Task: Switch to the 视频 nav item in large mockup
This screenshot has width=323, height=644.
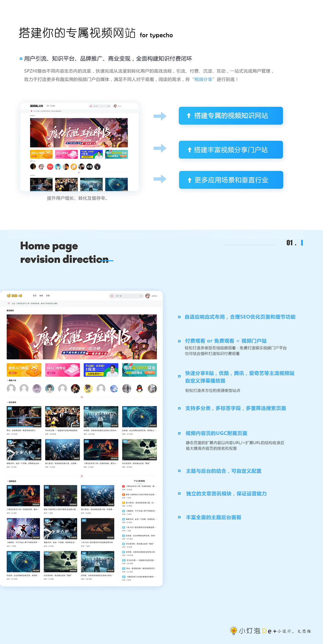Action: click(41, 296)
